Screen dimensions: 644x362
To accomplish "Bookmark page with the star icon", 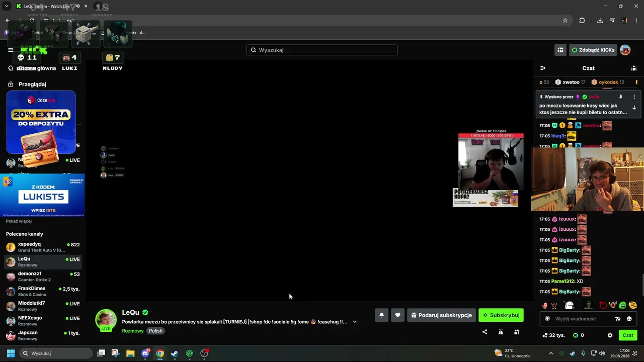I will 565,21.
